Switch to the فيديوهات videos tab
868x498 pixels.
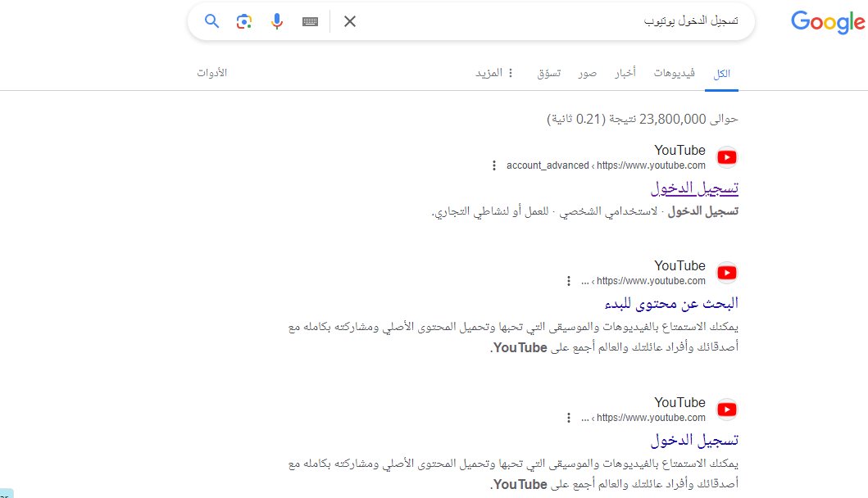click(674, 73)
